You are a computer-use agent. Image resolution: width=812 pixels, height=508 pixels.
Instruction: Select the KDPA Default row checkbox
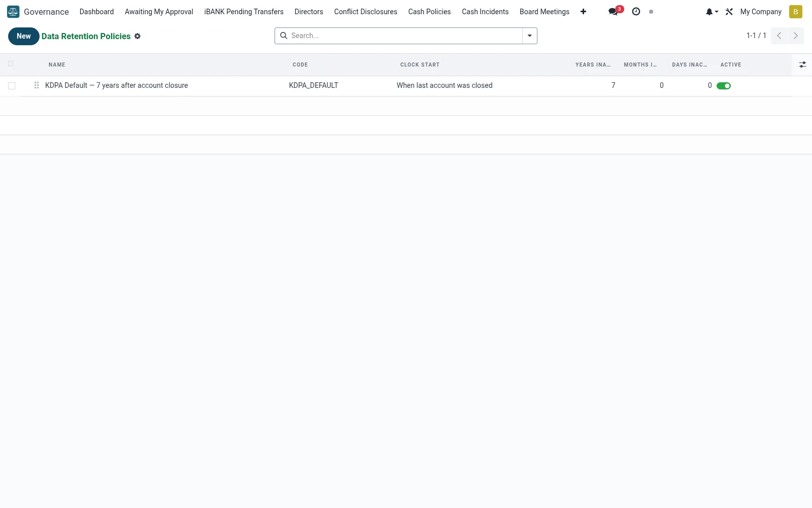12,86
